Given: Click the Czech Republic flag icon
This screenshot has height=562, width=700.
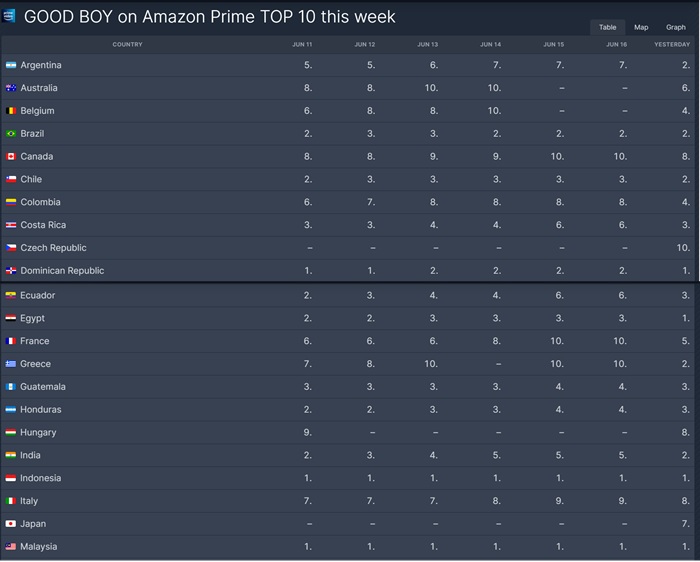Looking at the screenshot, I should click(x=11, y=248).
